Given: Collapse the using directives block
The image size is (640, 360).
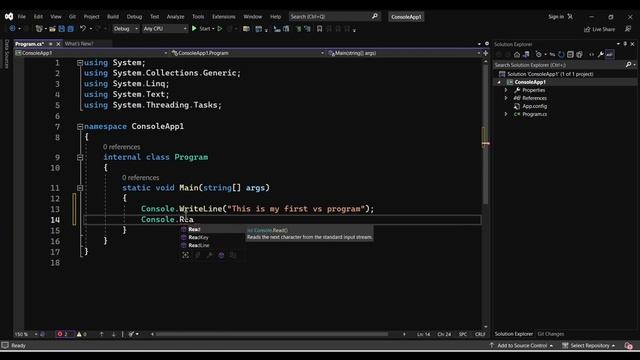Looking at the screenshot, I should tap(80, 63).
